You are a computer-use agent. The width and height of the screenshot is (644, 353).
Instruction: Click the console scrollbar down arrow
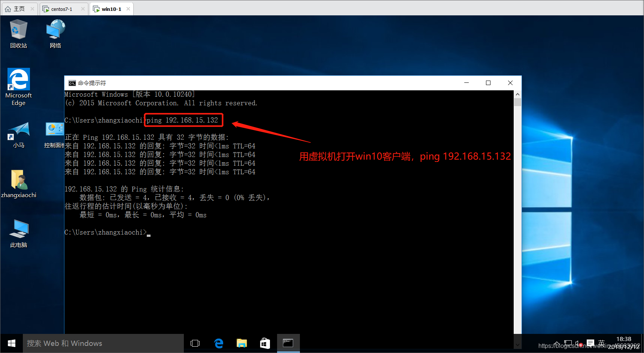coord(517,345)
